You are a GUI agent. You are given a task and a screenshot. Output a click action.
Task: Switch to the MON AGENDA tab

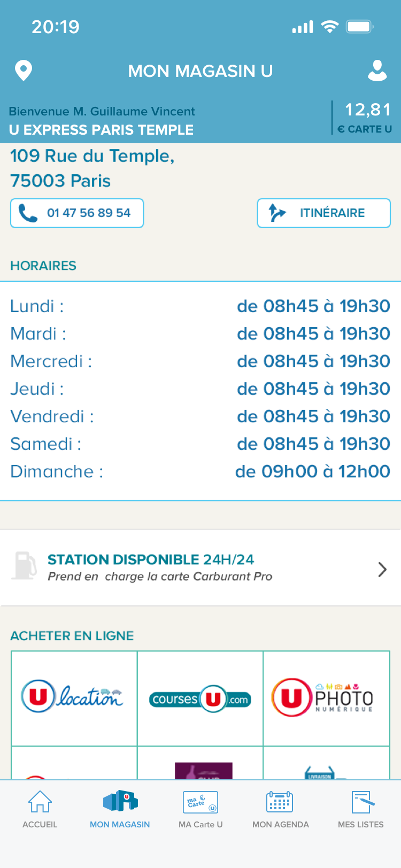281,824
